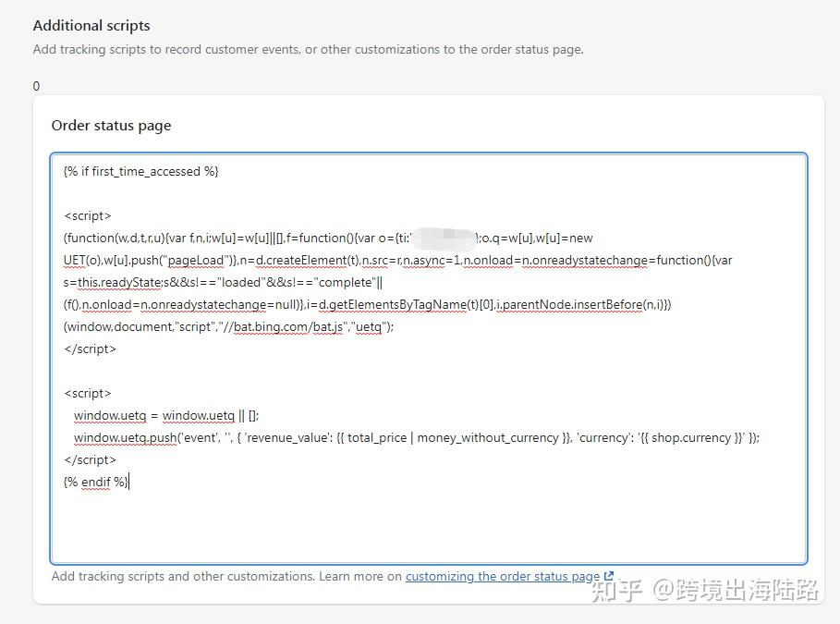Click the opening script tag in the editor
Screen dimensions: 840x624
87,215
